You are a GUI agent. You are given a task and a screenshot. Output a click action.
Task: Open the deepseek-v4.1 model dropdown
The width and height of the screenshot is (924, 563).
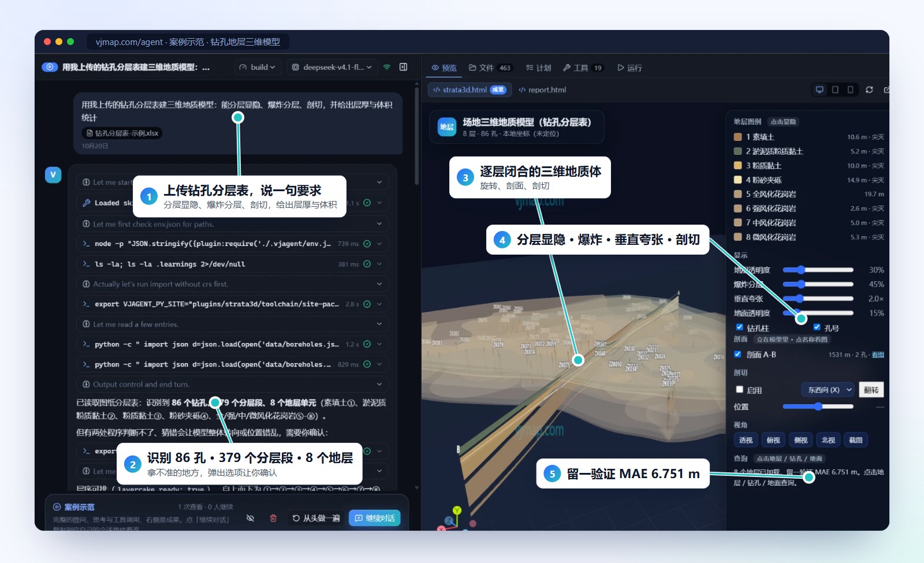[333, 67]
